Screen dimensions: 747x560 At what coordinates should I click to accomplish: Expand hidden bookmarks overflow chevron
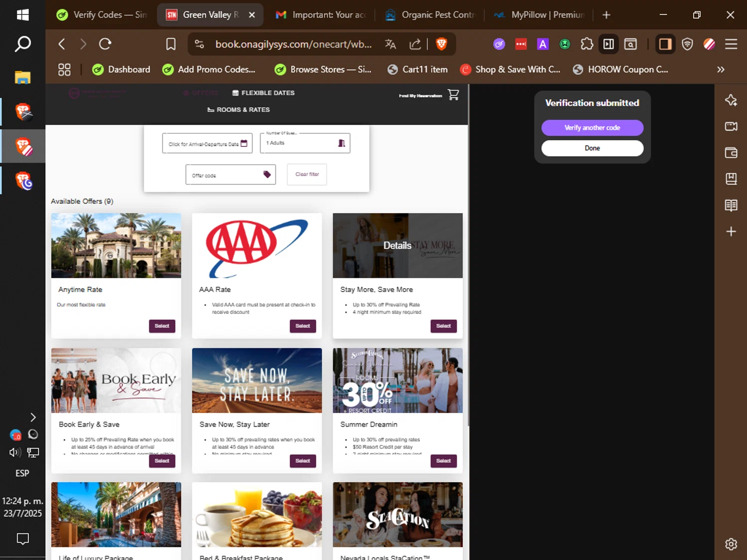721,70
